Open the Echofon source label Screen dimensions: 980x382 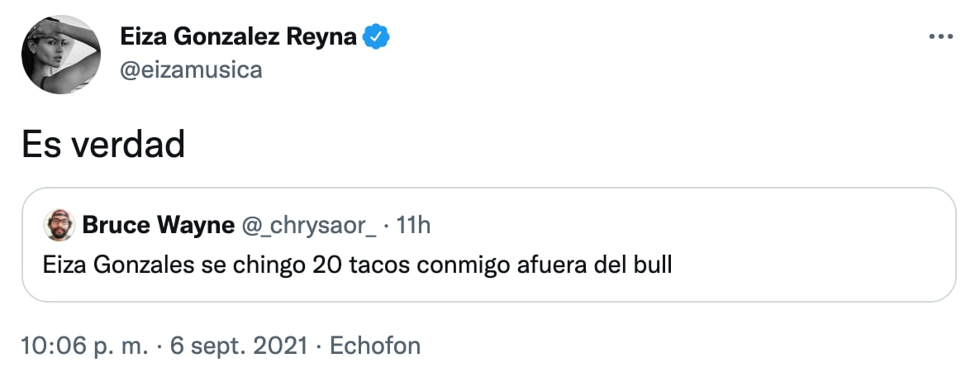(375, 345)
